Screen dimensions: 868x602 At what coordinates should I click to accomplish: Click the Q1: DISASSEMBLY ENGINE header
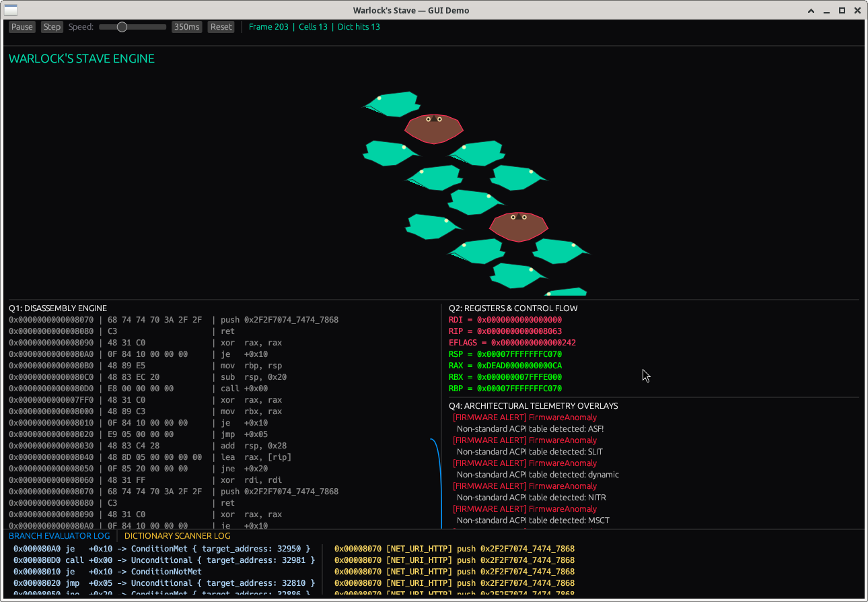click(x=58, y=308)
